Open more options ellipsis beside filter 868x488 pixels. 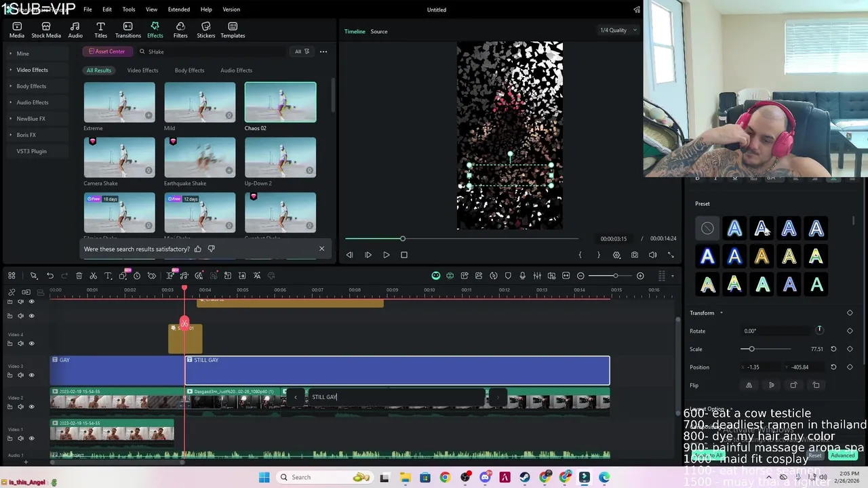[323, 52]
